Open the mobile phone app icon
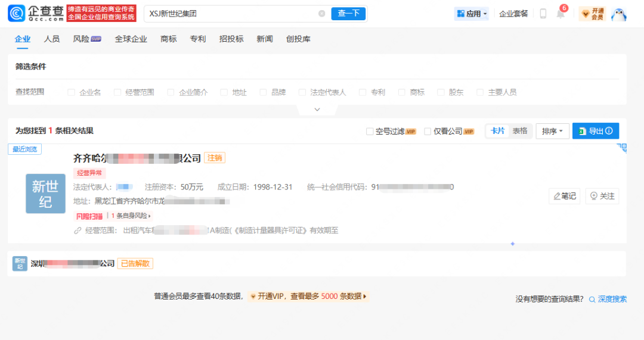 543,14
